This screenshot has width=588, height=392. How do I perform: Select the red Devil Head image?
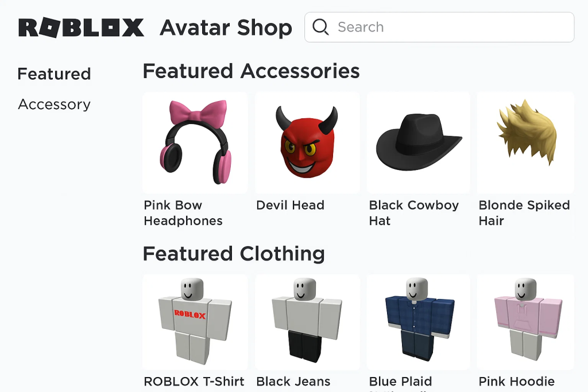click(x=307, y=142)
